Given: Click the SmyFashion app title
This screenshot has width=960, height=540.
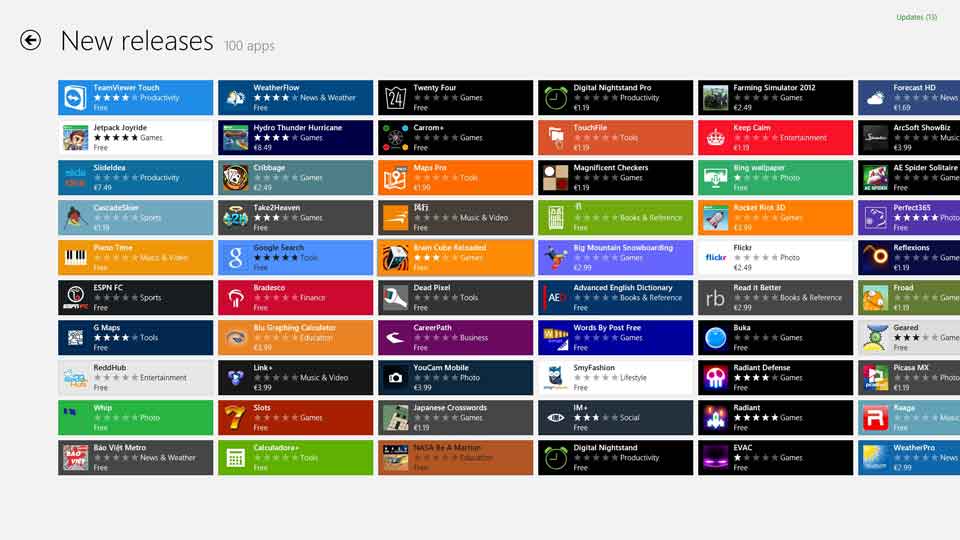Looking at the screenshot, I should coord(594,367).
